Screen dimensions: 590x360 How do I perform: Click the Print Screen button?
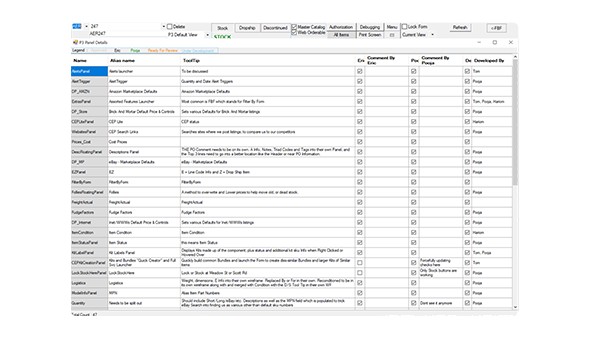coord(370,35)
